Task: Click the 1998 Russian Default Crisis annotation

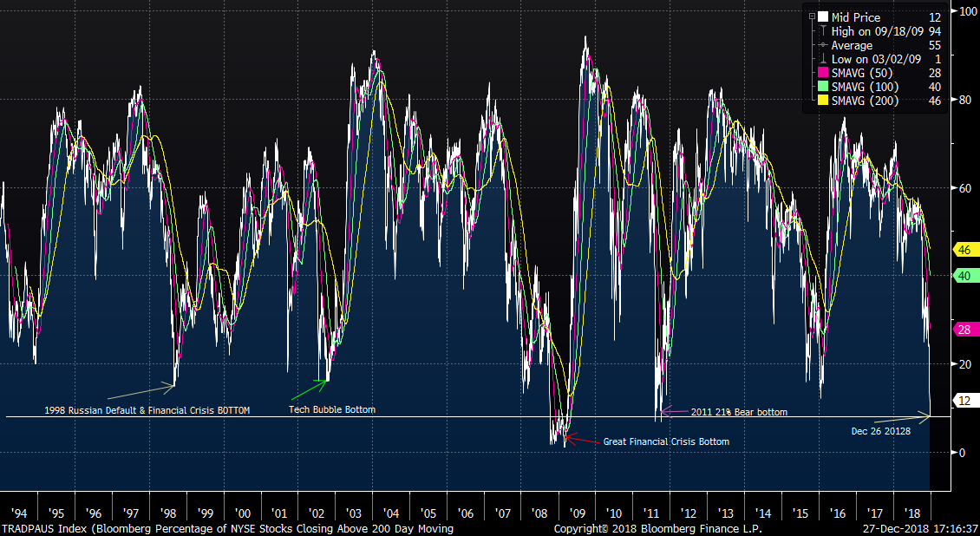Action: 147,409
